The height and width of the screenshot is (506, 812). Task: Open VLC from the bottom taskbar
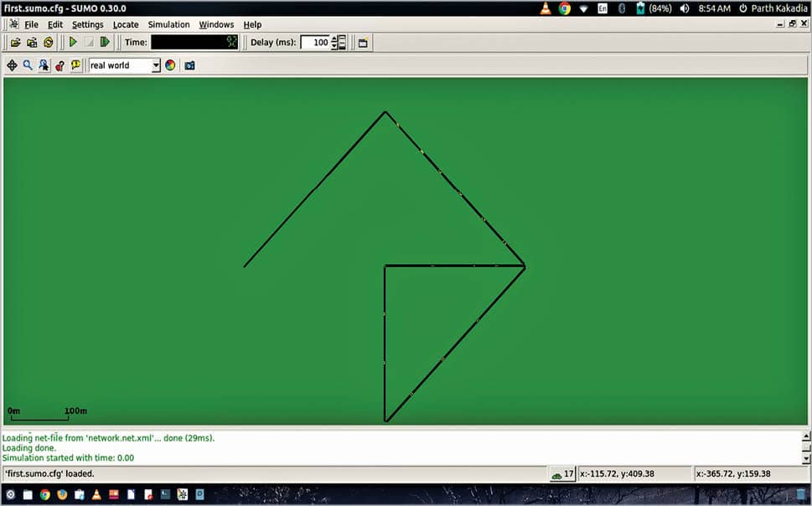[x=96, y=494]
